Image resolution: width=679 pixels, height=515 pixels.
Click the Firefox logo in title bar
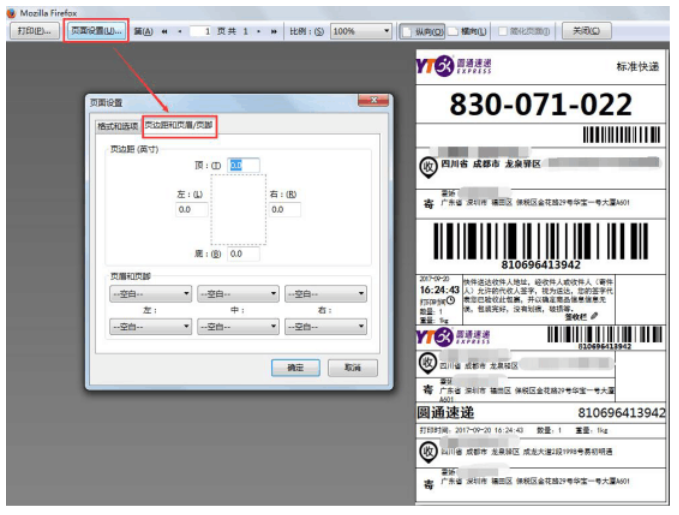click(x=11, y=10)
